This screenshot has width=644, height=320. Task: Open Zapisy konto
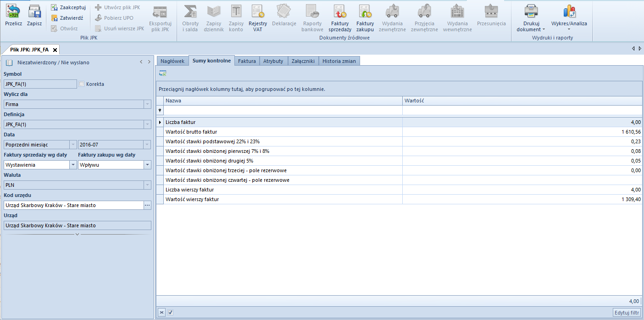click(x=236, y=18)
